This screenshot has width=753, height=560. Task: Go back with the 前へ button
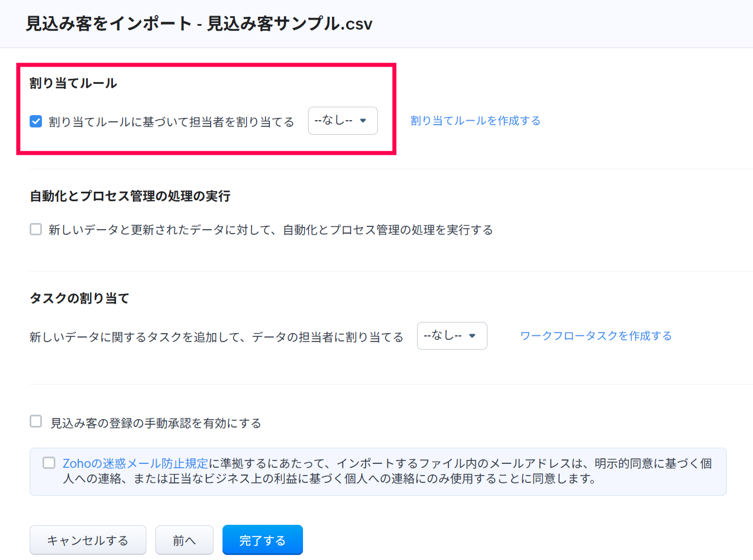point(184,540)
